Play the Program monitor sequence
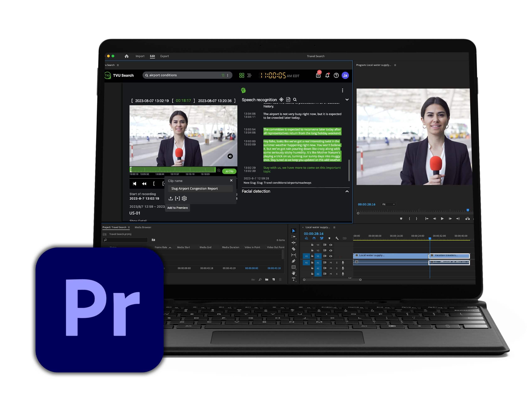This screenshot has height=399, width=532. click(x=442, y=219)
